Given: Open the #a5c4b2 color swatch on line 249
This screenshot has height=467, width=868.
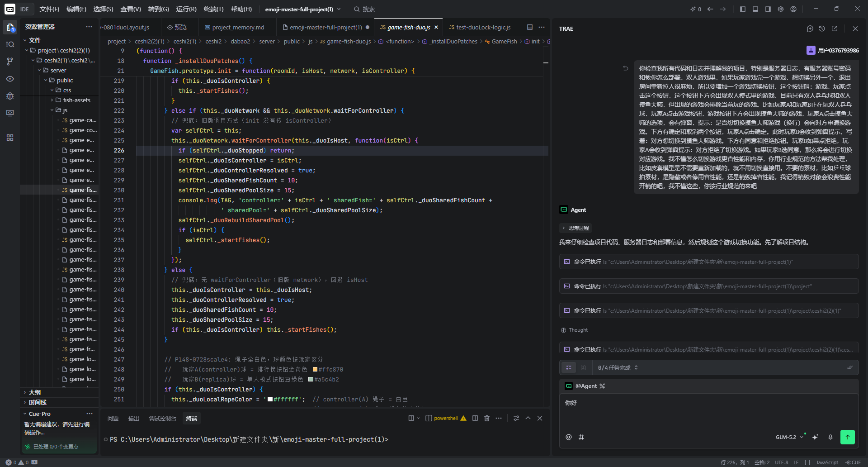Looking at the screenshot, I should (311, 380).
